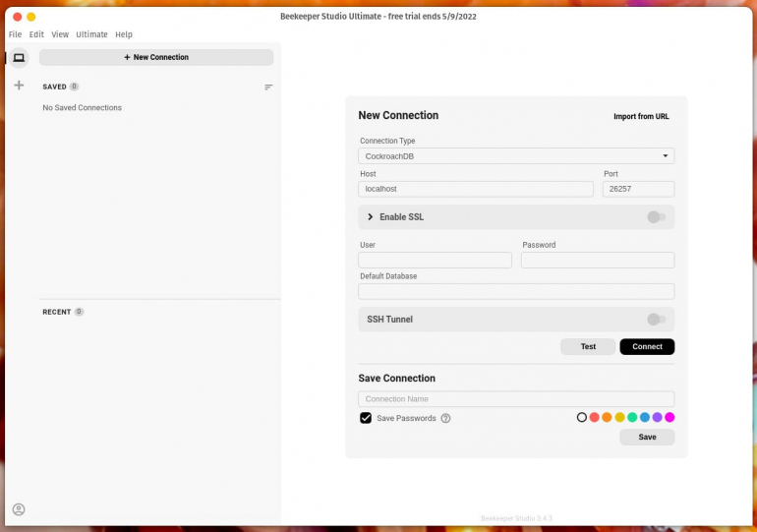
Task: Click the Save button
Action: (x=647, y=437)
